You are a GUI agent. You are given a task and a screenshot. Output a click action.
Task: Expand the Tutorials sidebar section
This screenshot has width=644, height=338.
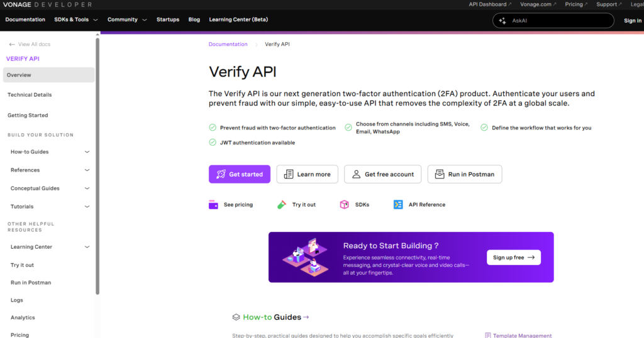tap(87, 206)
